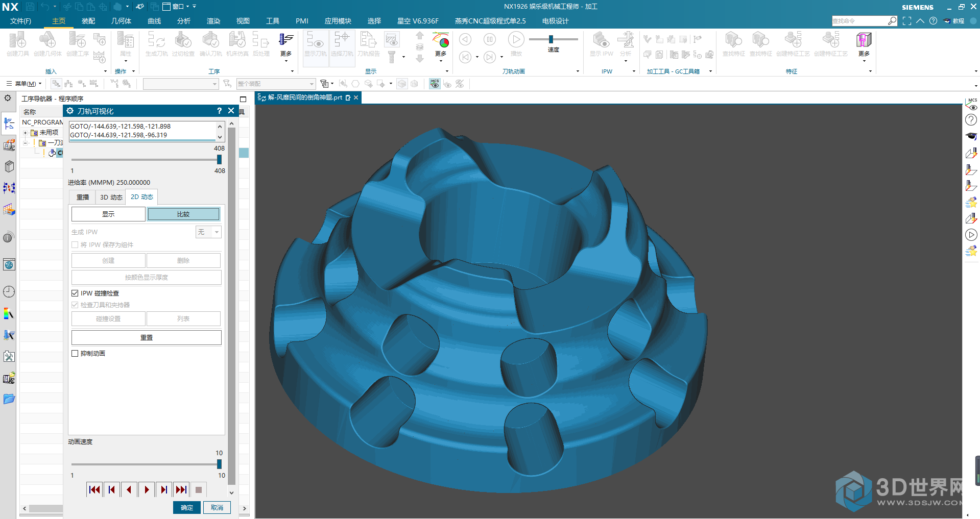This screenshot has width=980, height=519.
Task: Click the 更多 icon in the 特征 group
Action: pos(864,46)
